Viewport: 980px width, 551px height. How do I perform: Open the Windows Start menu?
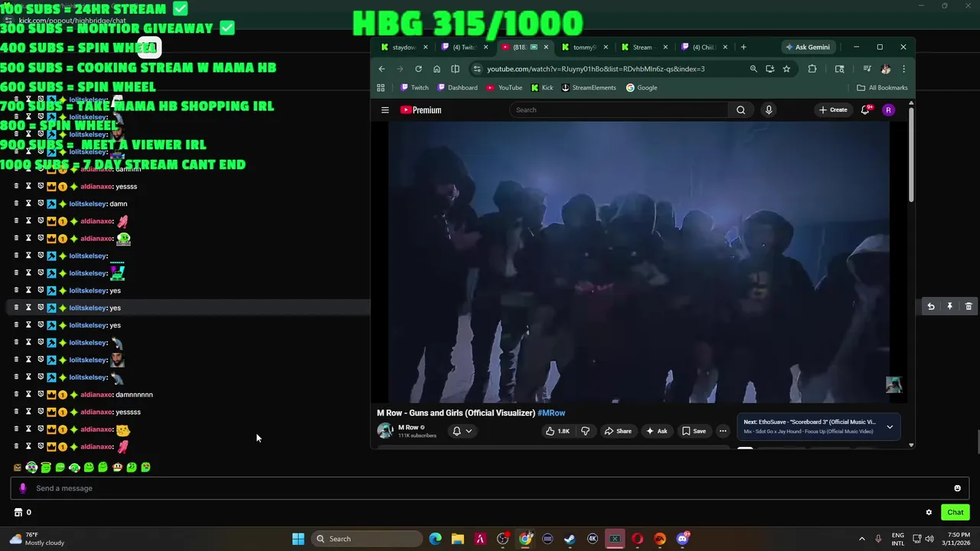(x=298, y=539)
